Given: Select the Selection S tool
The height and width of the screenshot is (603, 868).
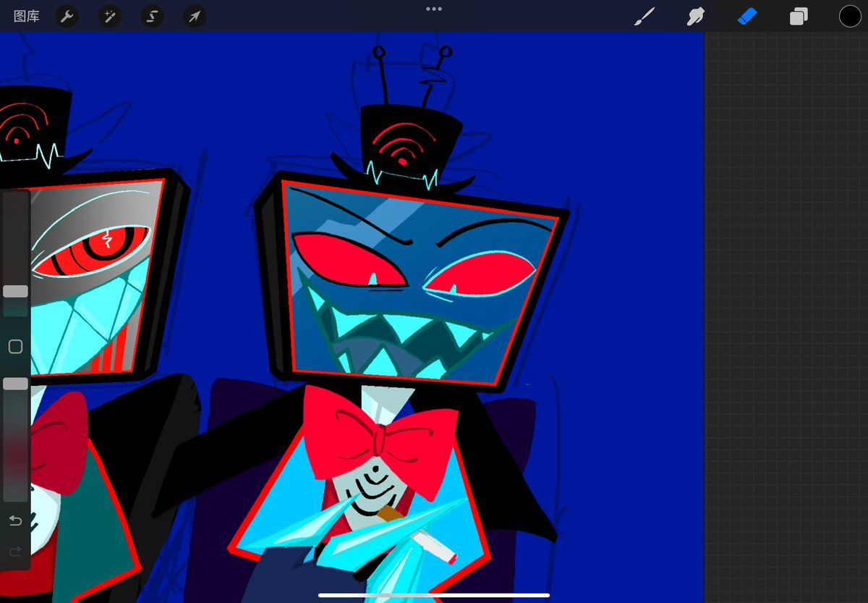Looking at the screenshot, I should pos(152,17).
